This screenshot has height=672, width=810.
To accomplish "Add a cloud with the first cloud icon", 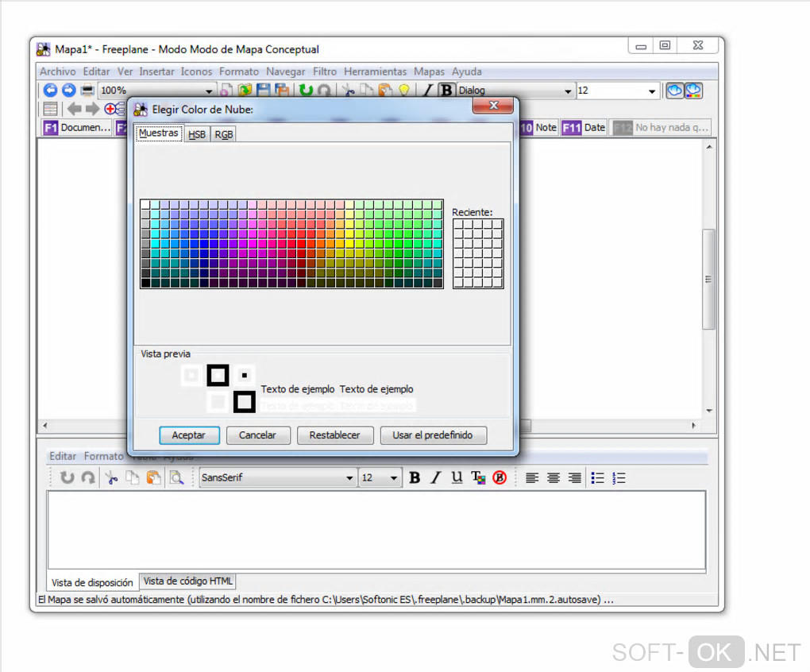I will click(x=674, y=91).
